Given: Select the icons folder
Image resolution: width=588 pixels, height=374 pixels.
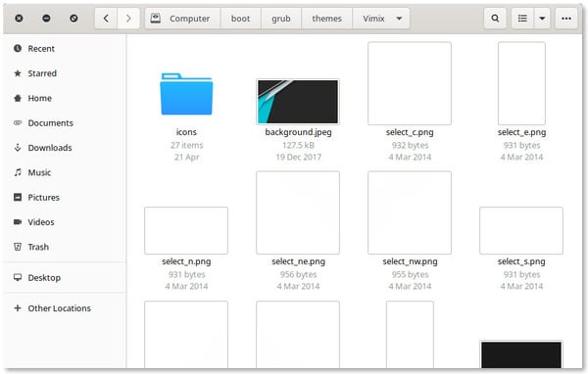Looking at the screenshot, I should tap(186, 94).
